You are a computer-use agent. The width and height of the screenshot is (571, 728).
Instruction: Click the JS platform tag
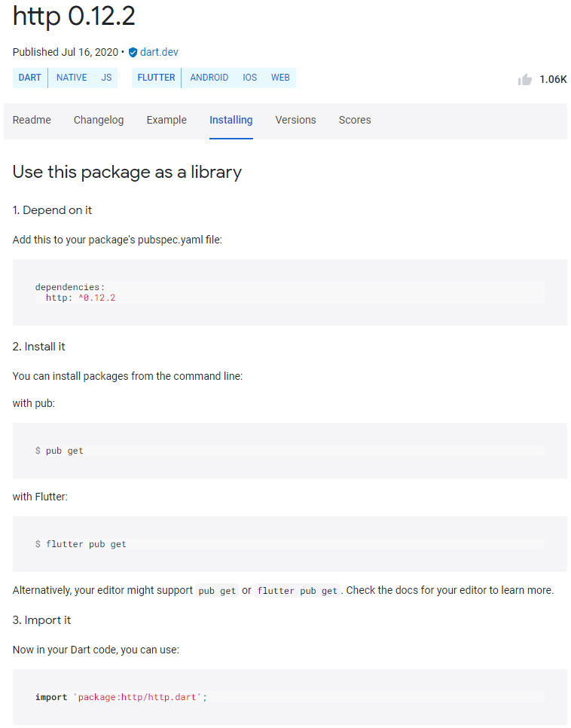(106, 78)
